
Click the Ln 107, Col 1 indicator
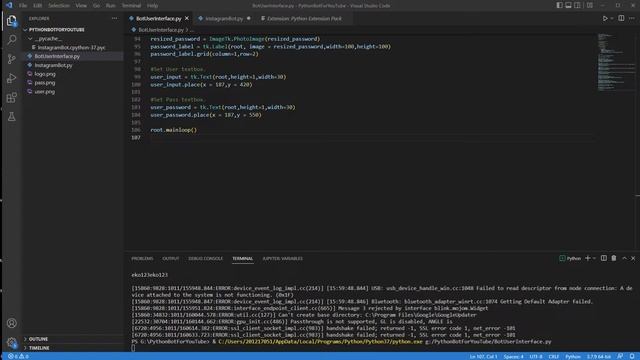(483, 356)
